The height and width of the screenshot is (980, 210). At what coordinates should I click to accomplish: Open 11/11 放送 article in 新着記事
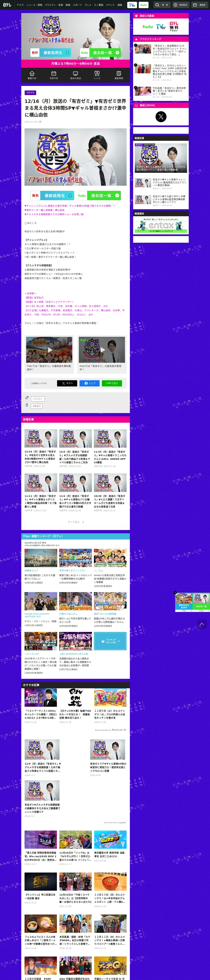(x=41, y=493)
